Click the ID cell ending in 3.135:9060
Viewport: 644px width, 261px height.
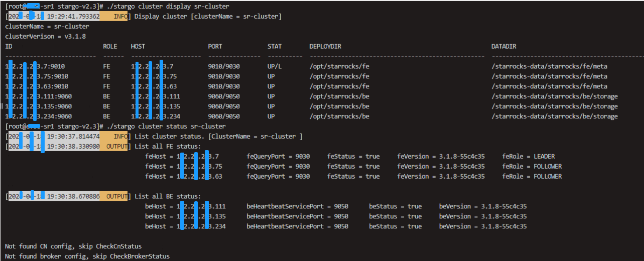tap(39, 106)
